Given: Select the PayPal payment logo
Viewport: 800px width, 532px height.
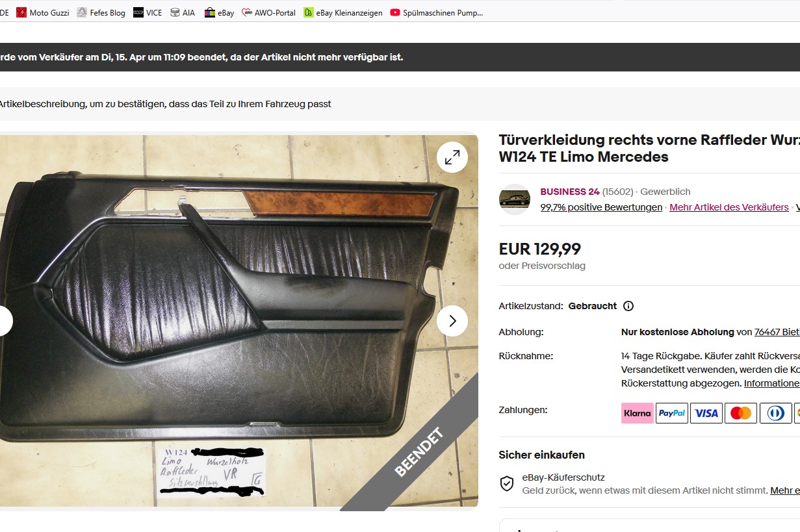Looking at the screenshot, I should (x=672, y=413).
